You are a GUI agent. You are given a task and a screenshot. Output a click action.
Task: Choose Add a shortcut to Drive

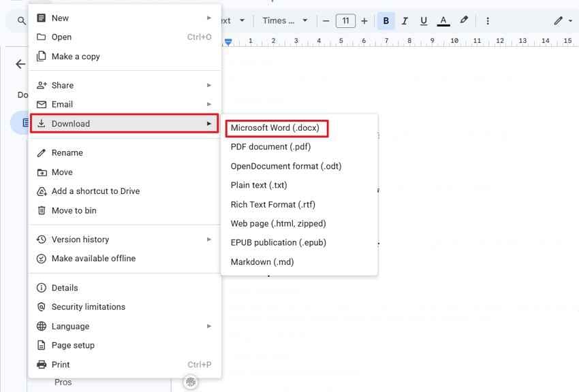click(125, 191)
